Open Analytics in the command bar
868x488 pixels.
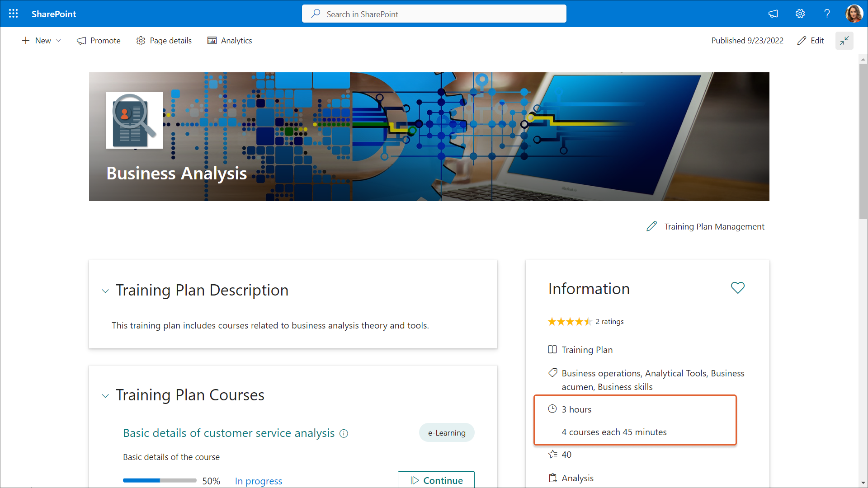point(230,41)
